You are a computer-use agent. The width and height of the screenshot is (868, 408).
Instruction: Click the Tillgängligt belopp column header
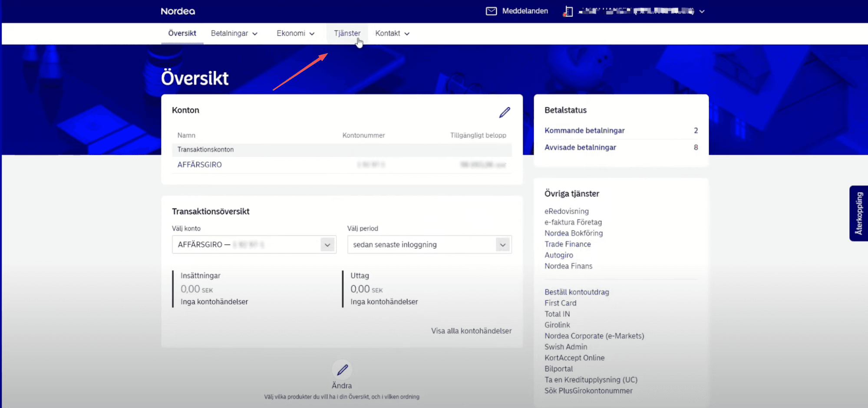click(x=478, y=135)
